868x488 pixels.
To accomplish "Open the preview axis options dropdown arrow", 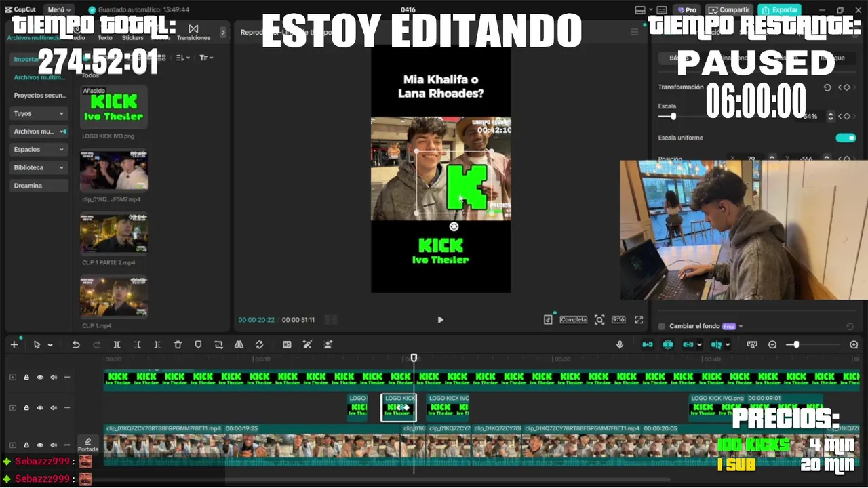I will pos(728,345).
